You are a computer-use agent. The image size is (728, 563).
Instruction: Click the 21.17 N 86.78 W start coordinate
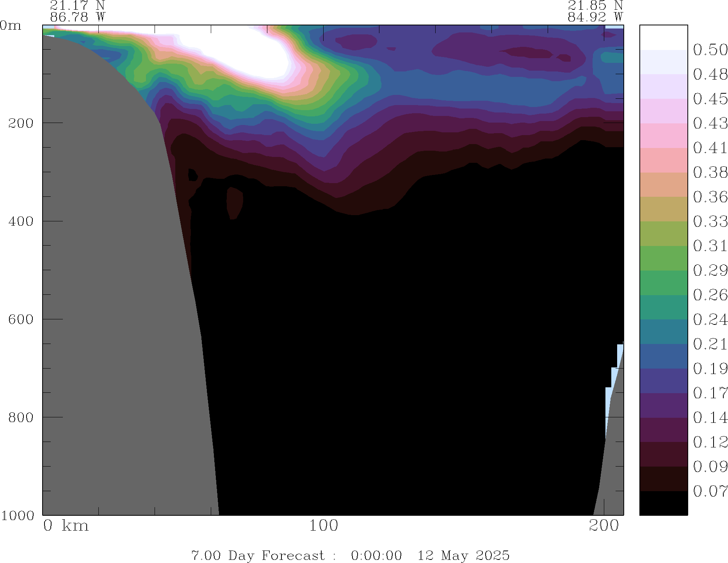tap(77, 11)
